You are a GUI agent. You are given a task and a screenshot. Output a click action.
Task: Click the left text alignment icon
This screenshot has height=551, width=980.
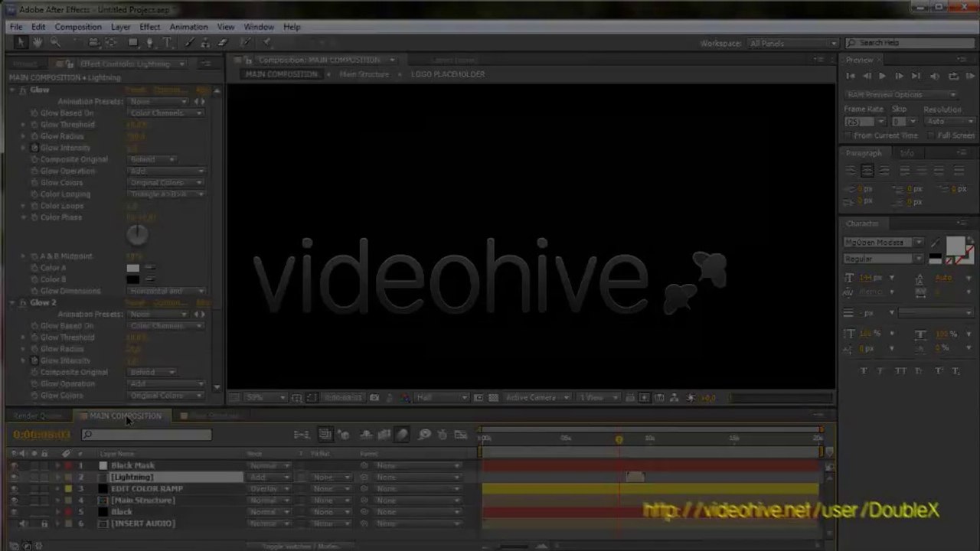point(851,171)
